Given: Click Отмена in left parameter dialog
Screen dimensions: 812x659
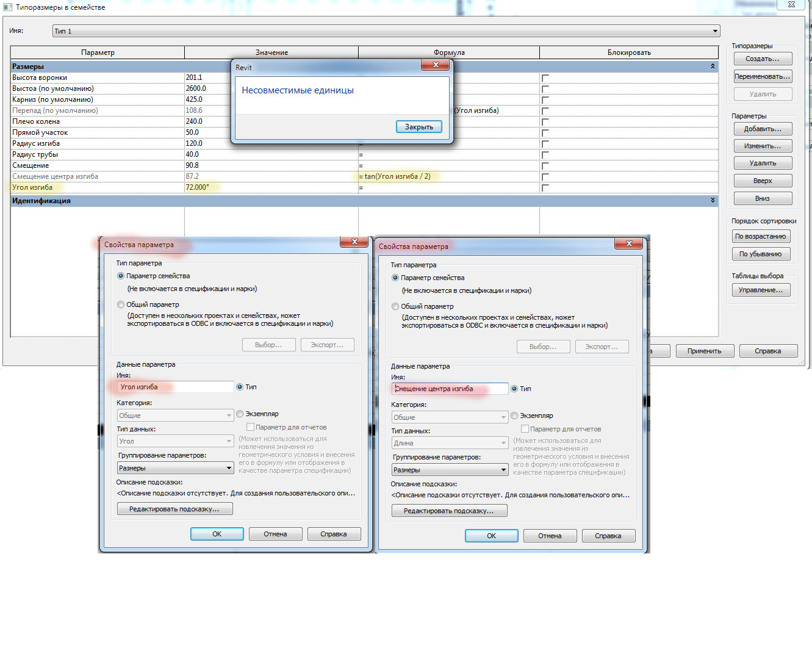Looking at the screenshot, I should (275, 534).
